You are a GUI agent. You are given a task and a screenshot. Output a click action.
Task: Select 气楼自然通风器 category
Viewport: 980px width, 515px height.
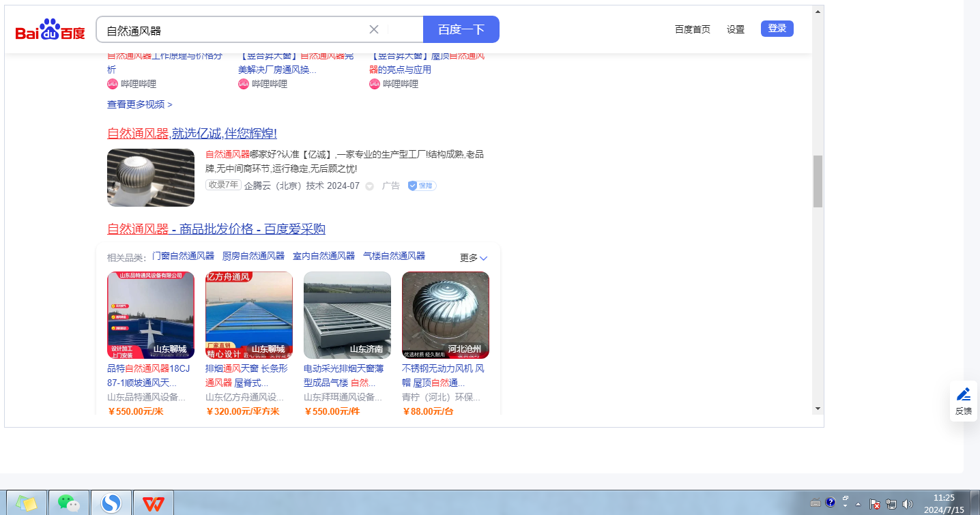click(x=394, y=256)
